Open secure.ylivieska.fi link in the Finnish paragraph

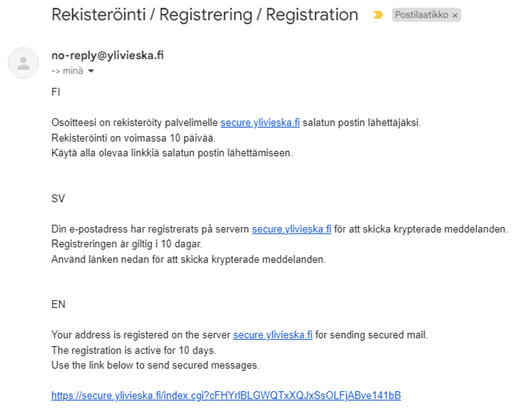[260, 123]
